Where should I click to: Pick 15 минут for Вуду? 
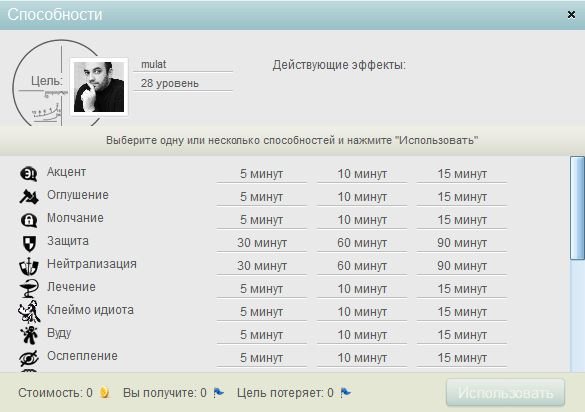pos(462,335)
